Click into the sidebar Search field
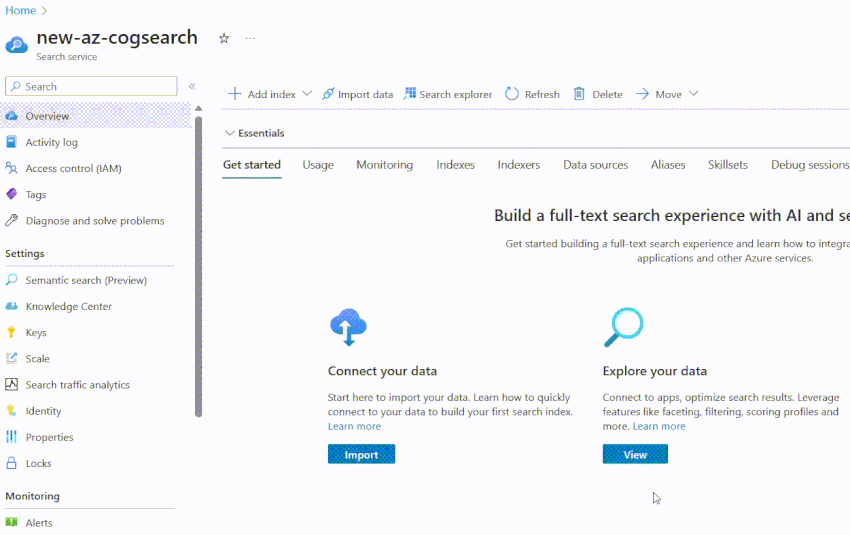850x535 pixels. 91,86
